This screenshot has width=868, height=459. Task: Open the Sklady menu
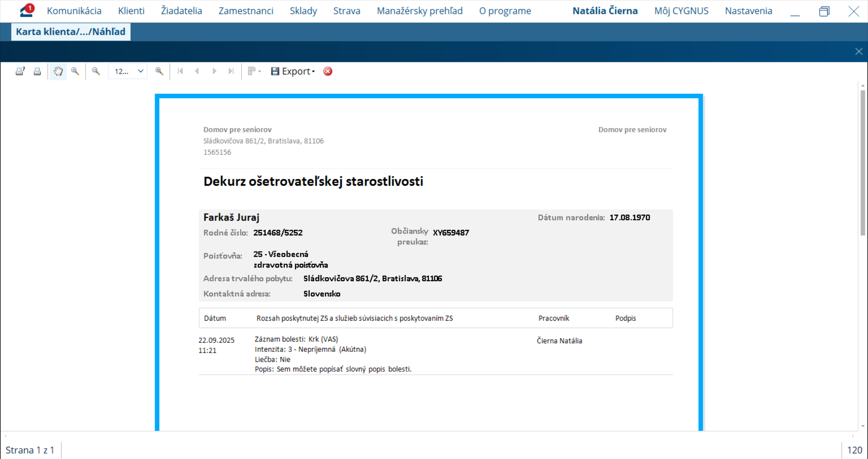tap(303, 11)
